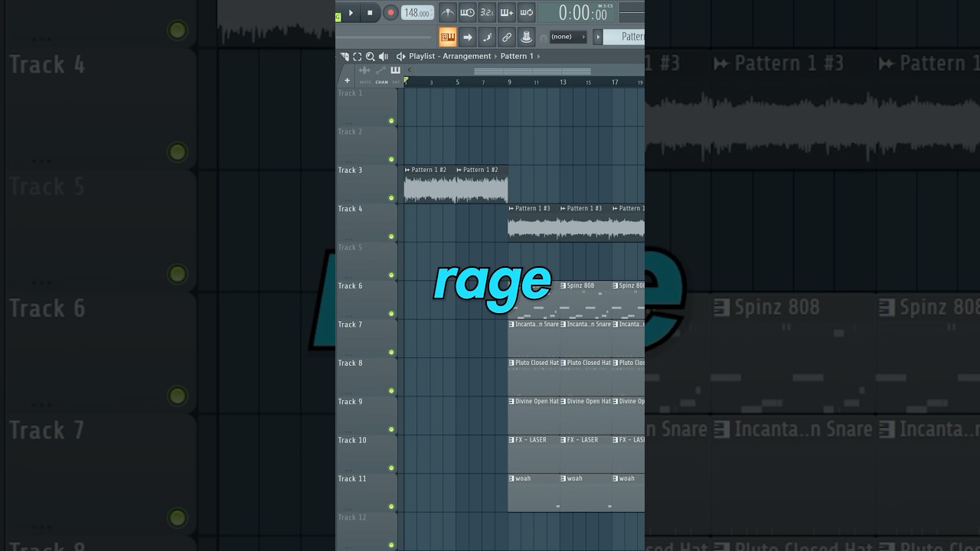The image size is (980, 551).
Task: Select first FX - LASER clip
Action: click(534, 454)
